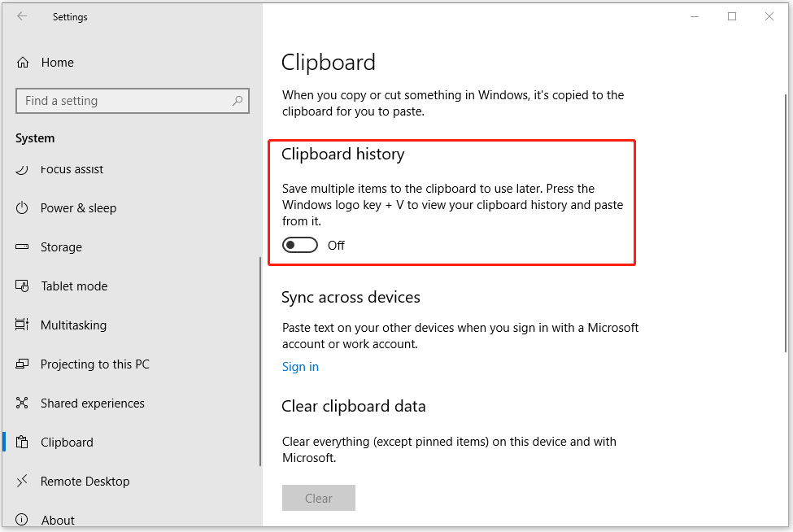Click the Storage drive icon
This screenshot has height=532, width=793.
pyautogui.click(x=22, y=246)
